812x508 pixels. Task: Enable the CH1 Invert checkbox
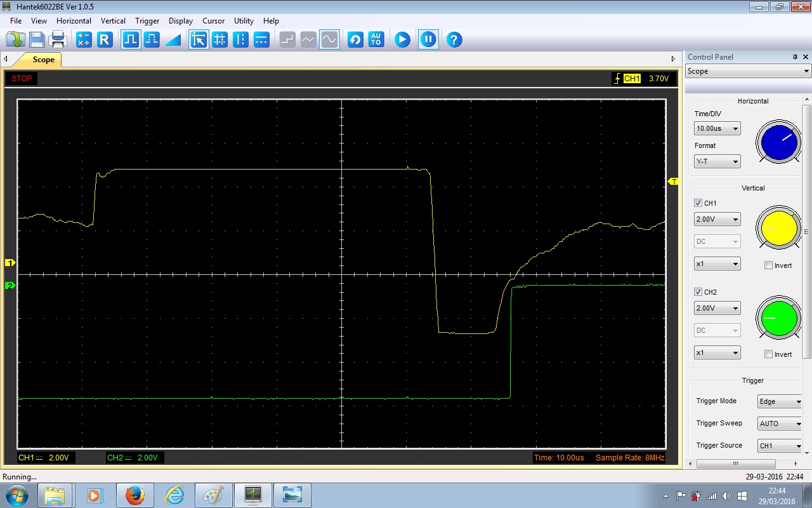click(769, 265)
